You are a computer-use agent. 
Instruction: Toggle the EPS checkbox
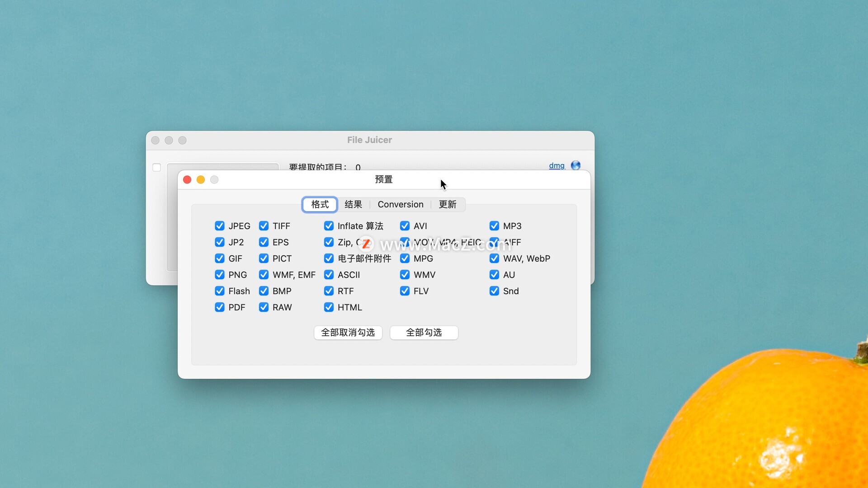click(x=264, y=242)
